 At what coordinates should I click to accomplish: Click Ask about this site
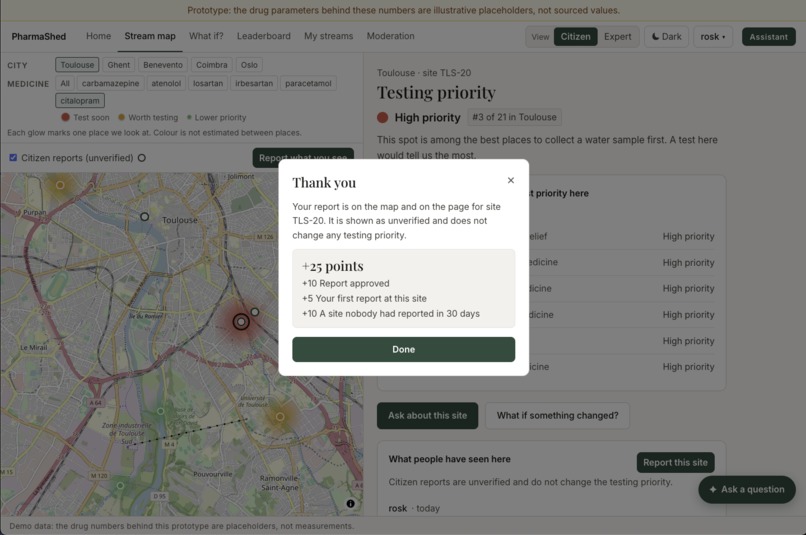point(427,416)
